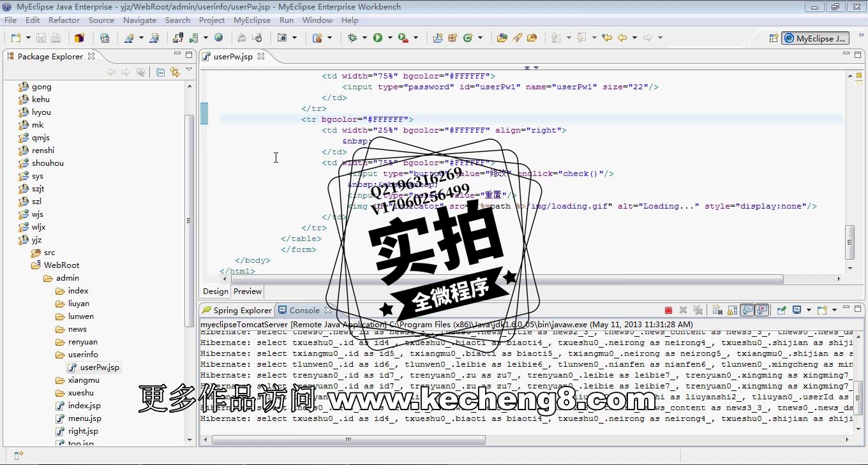
Task: Switch to the Spring Explorer tab
Action: [x=237, y=310]
